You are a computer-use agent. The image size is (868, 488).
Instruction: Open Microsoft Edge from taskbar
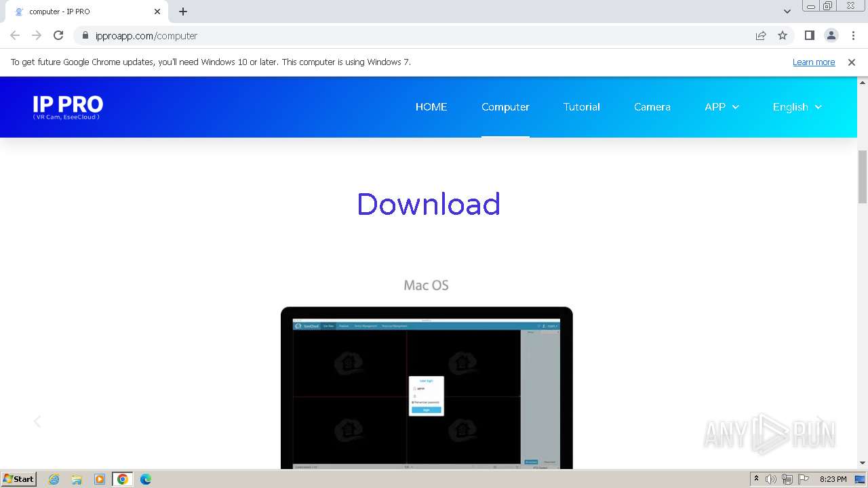tap(145, 479)
